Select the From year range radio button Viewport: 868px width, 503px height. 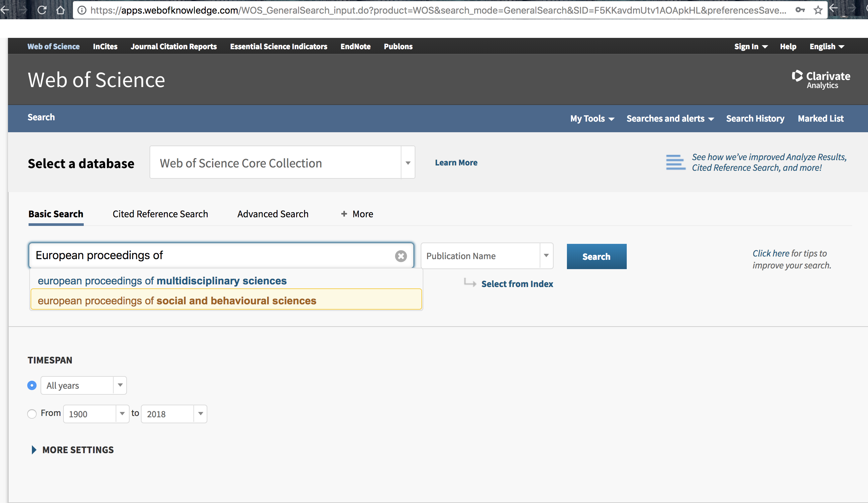pyautogui.click(x=32, y=414)
